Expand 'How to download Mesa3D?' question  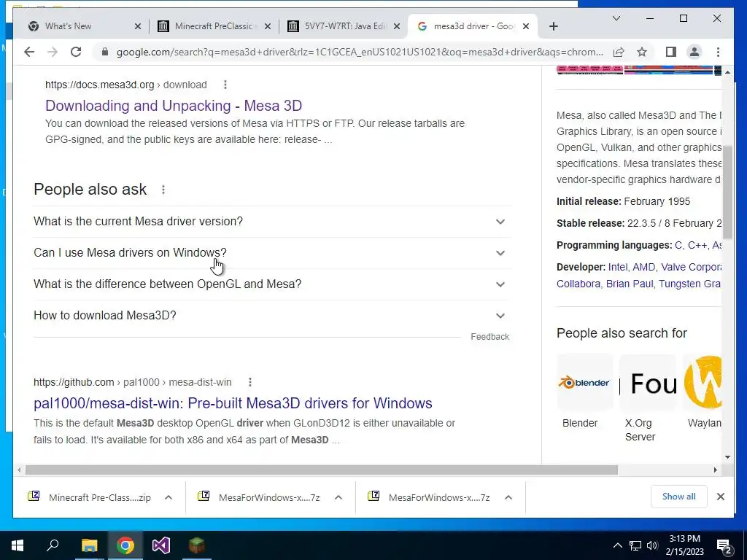point(271,316)
